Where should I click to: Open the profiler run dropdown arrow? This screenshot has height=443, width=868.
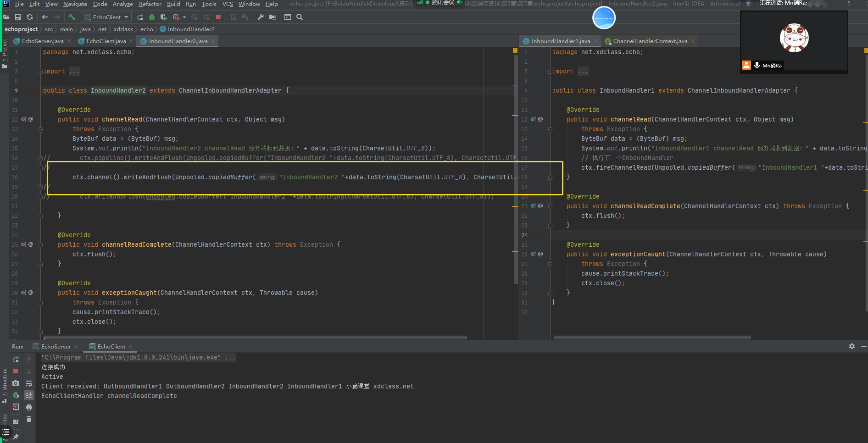pos(184,17)
